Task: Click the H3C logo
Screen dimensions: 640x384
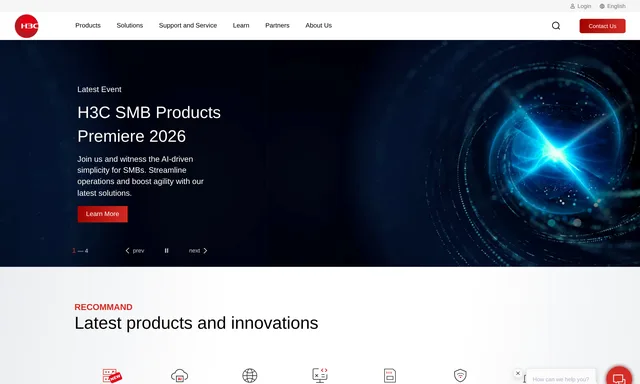Action: [x=27, y=26]
